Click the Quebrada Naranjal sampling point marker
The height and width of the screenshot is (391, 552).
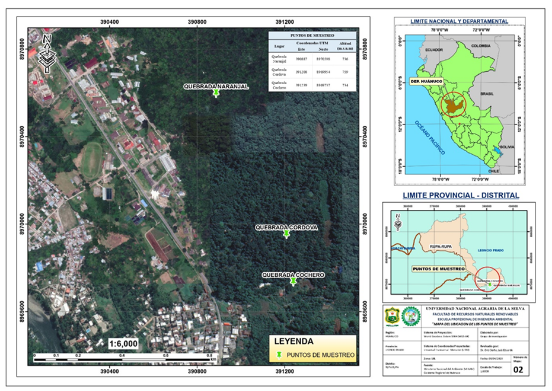[216, 93]
